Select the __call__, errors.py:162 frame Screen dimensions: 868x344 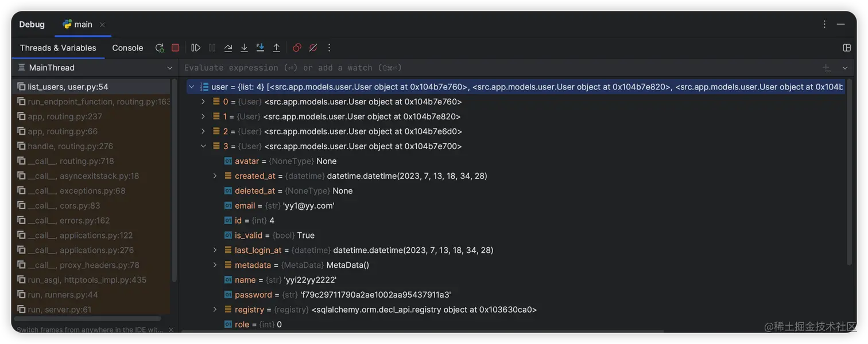pyautogui.click(x=92, y=221)
